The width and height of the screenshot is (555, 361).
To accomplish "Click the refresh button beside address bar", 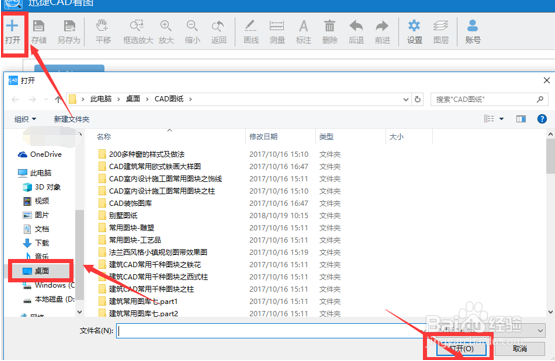I will click(418, 99).
